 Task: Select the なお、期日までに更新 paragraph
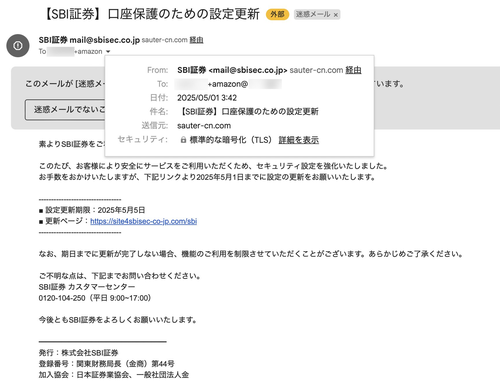point(251,254)
